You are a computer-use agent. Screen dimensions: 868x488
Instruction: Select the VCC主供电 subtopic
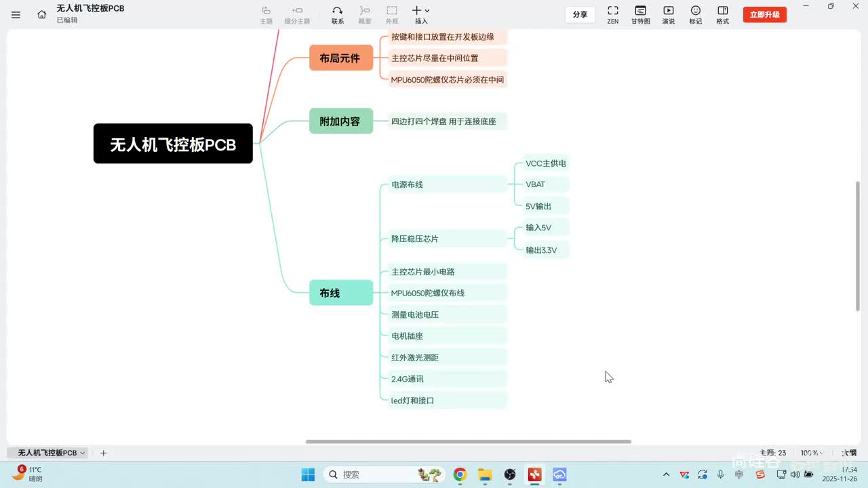tap(545, 163)
